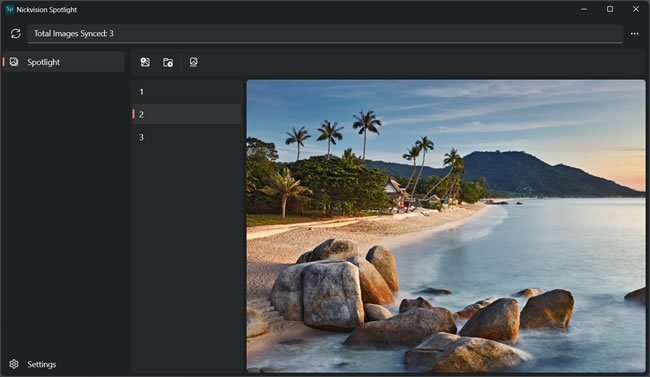Maximize the Nickvision Spotlight window

coord(610,9)
